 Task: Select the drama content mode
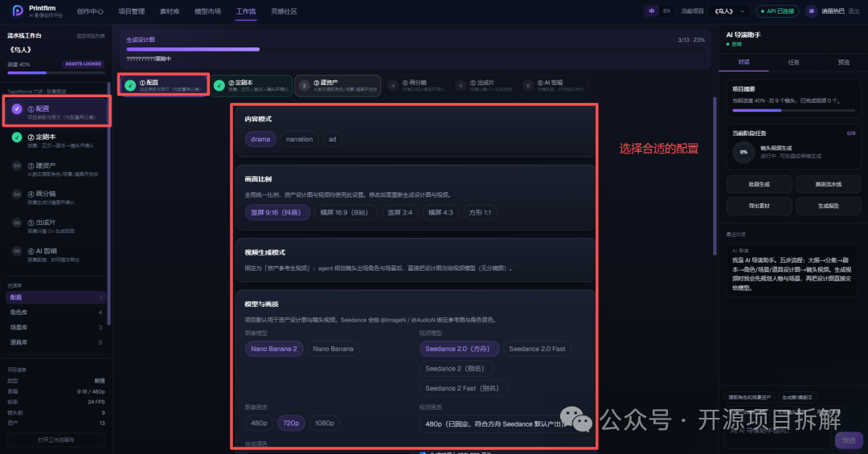click(260, 139)
